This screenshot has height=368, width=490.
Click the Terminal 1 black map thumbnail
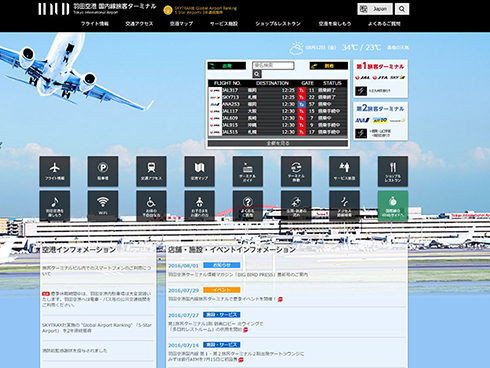click(x=361, y=91)
